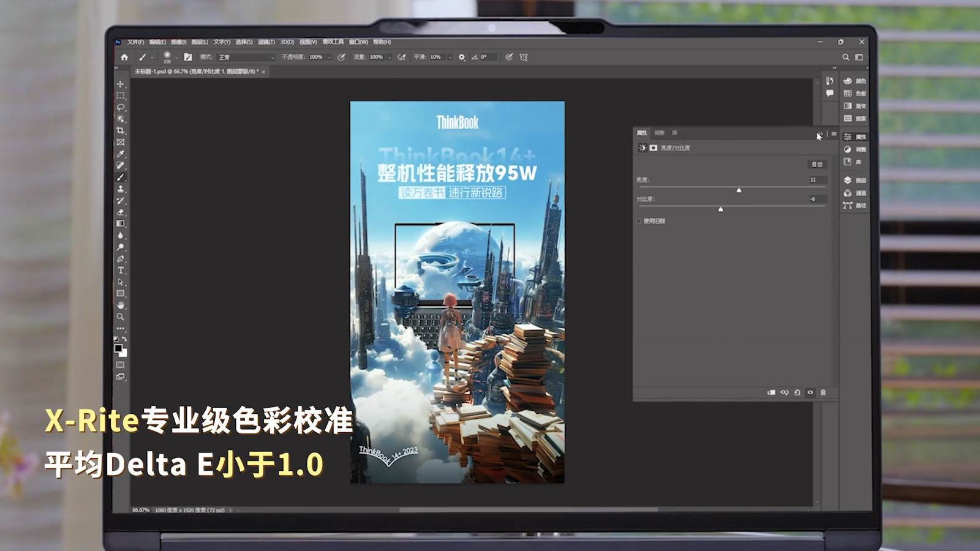Select the Brush tool in left toolbar
The image size is (980, 551).
(121, 177)
